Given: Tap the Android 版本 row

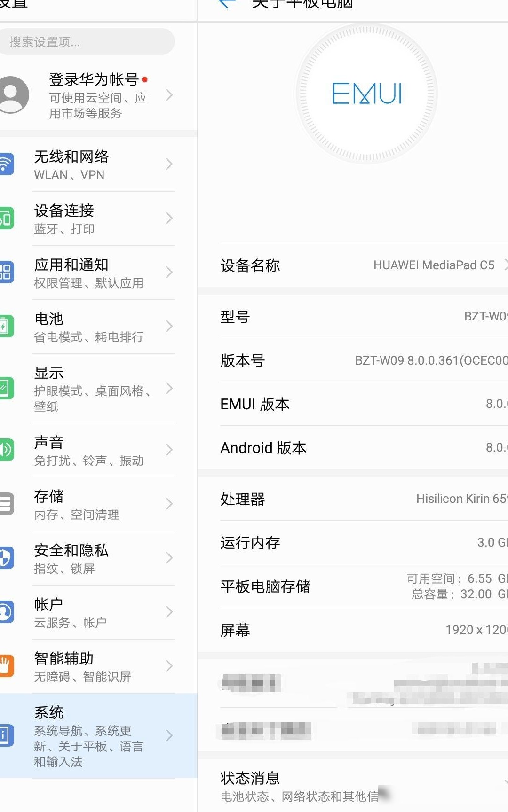Looking at the screenshot, I should 353,447.
